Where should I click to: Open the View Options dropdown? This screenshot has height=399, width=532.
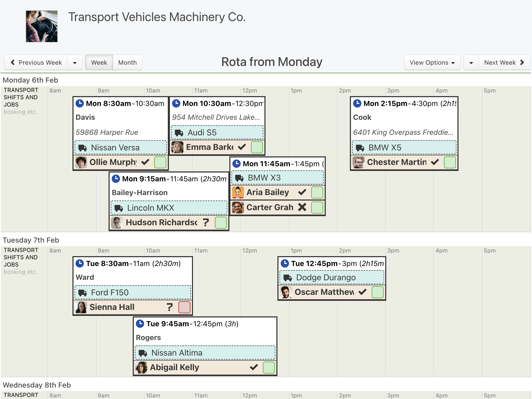432,63
